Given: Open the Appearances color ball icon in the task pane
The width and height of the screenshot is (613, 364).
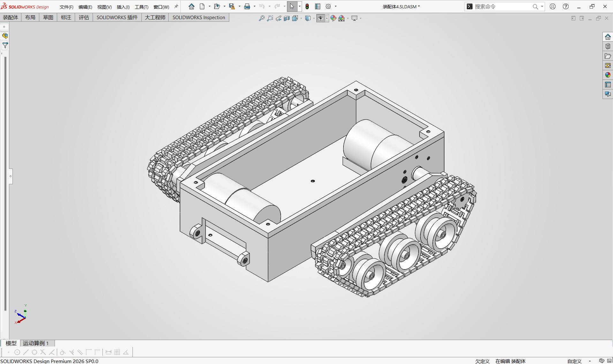Looking at the screenshot, I should coord(608,75).
